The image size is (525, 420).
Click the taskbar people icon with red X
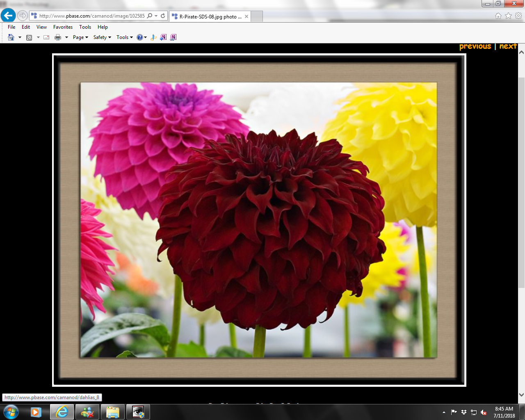point(87,412)
